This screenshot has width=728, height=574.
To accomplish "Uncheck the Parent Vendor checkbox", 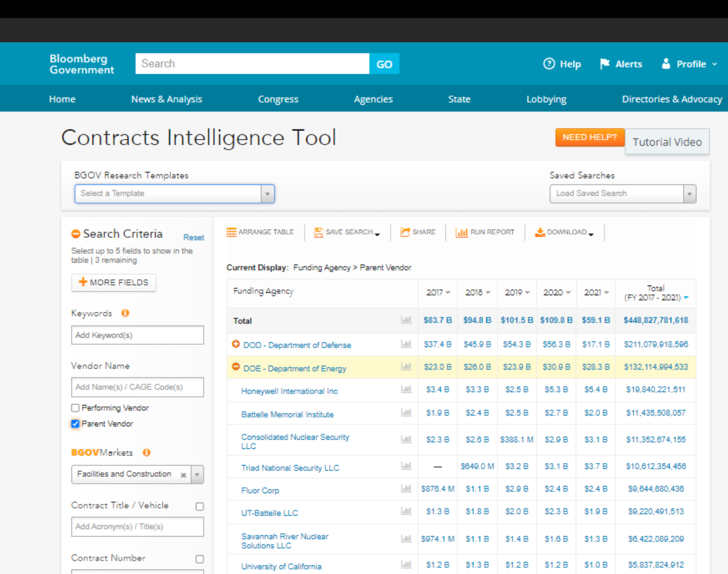I will (75, 424).
